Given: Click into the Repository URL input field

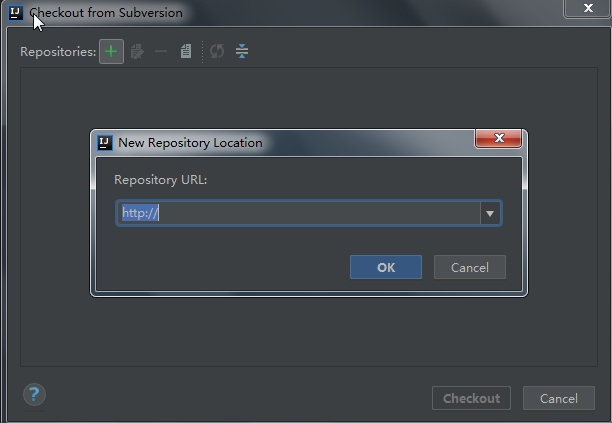Looking at the screenshot, I should click(x=299, y=213).
